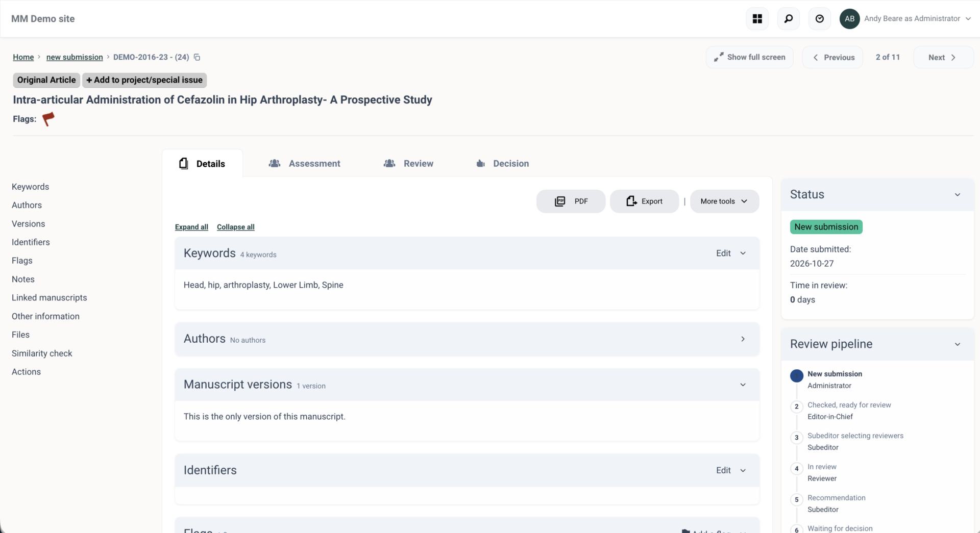Go to Next manuscript
Image resolution: width=980 pixels, height=533 pixels.
click(x=943, y=57)
